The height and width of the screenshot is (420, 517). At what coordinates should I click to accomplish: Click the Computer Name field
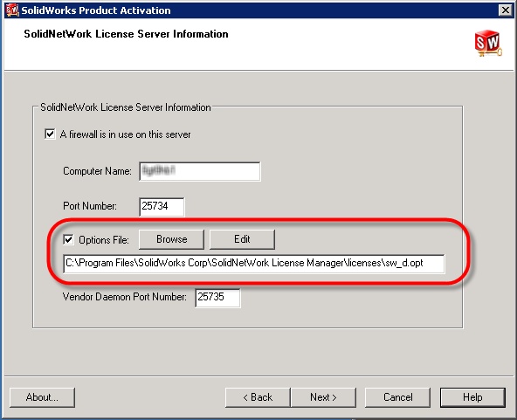[200, 171]
